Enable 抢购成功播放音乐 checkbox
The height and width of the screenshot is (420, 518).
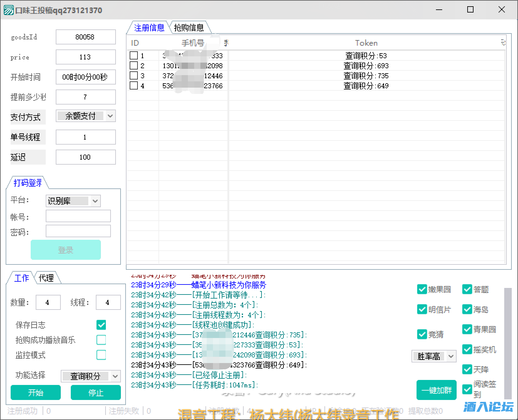click(101, 340)
